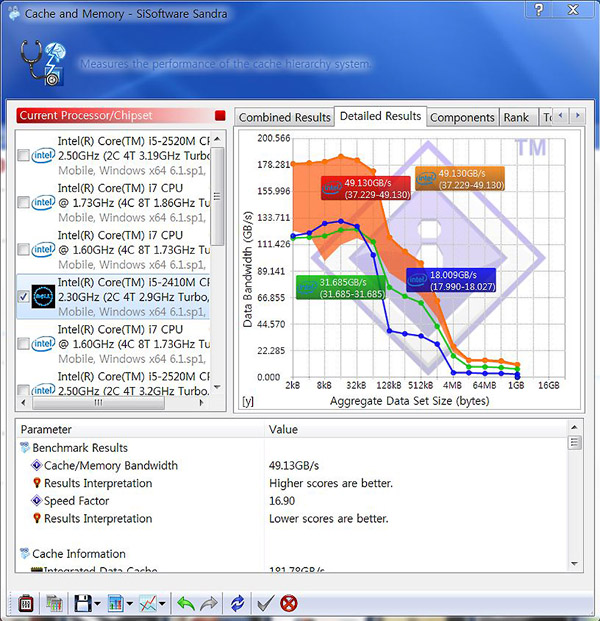
Task: Click the line graph type toolbar icon
Action: [148, 604]
